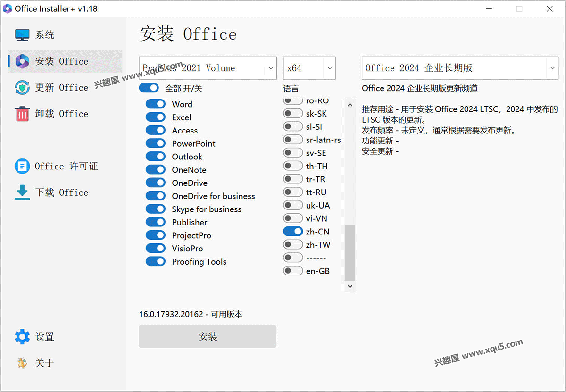Click the document icon beside Office 许可证
Screen dimensions: 566x392
[22, 166]
